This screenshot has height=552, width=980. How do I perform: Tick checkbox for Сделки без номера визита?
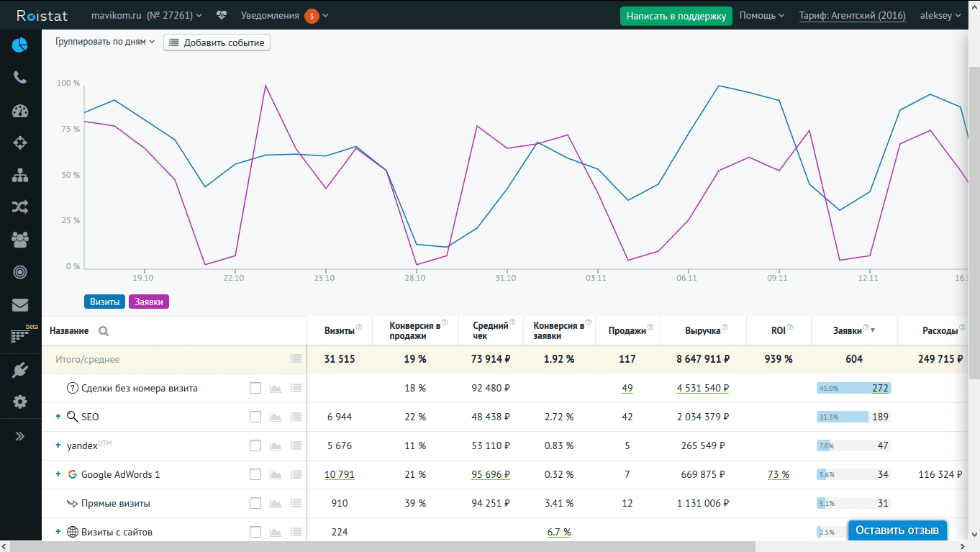pos(255,388)
